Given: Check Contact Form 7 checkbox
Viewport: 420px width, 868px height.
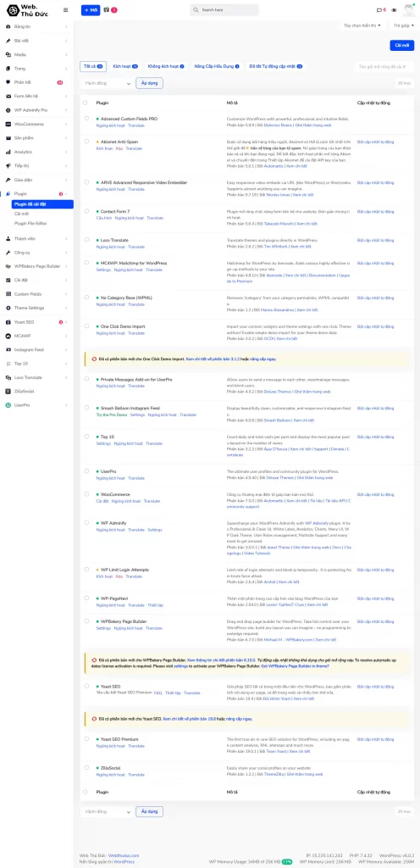Looking at the screenshot, I should point(86,211).
